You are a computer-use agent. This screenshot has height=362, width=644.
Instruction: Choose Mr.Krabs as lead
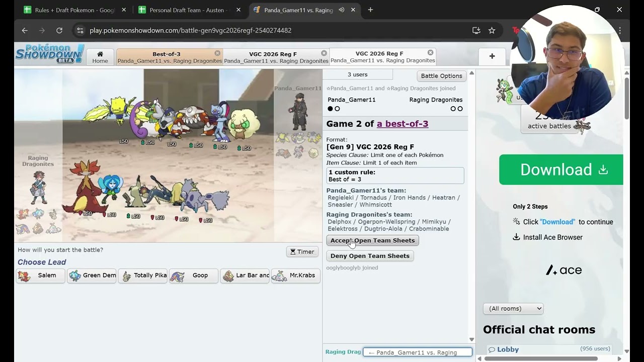pos(296,276)
